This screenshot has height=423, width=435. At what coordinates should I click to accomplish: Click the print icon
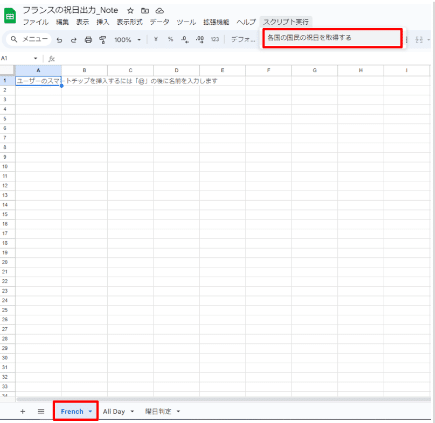point(88,40)
